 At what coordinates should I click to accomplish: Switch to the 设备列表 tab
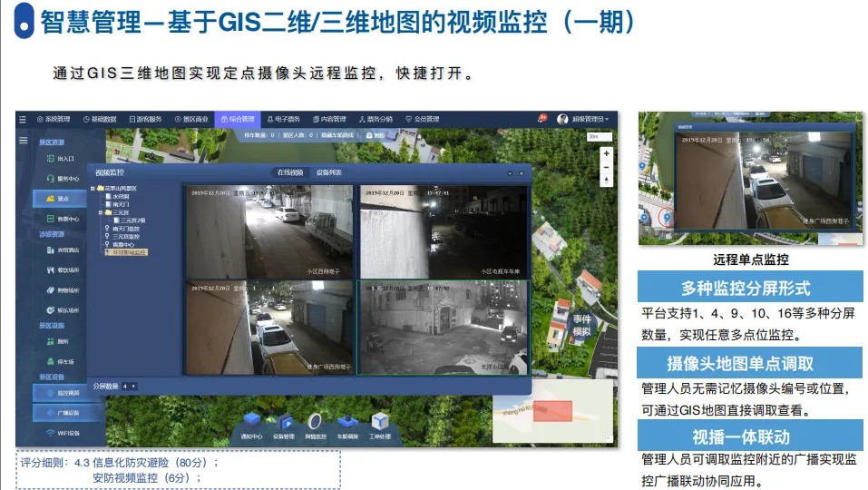(328, 172)
